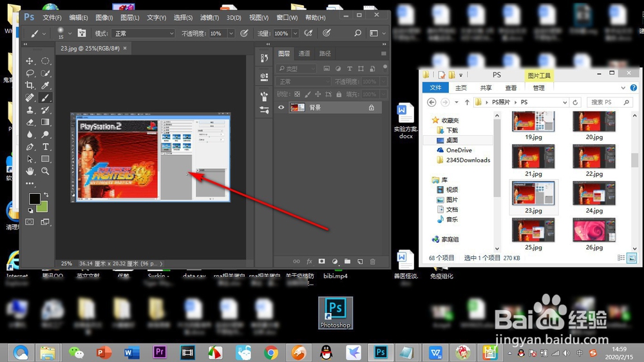The width and height of the screenshot is (644, 362).
Task: Open the 文件(F) menu in Photoshop
Action: pos(52,17)
